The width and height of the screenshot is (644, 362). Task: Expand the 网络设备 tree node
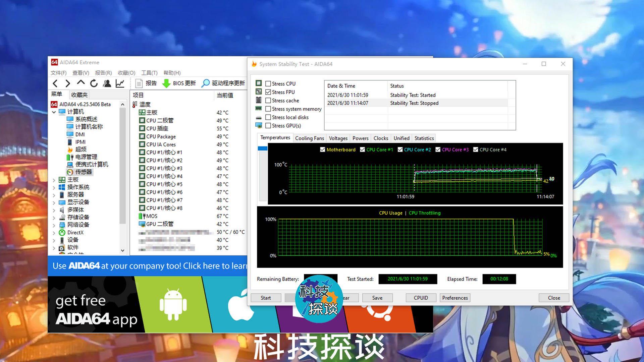(x=54, y=225)
